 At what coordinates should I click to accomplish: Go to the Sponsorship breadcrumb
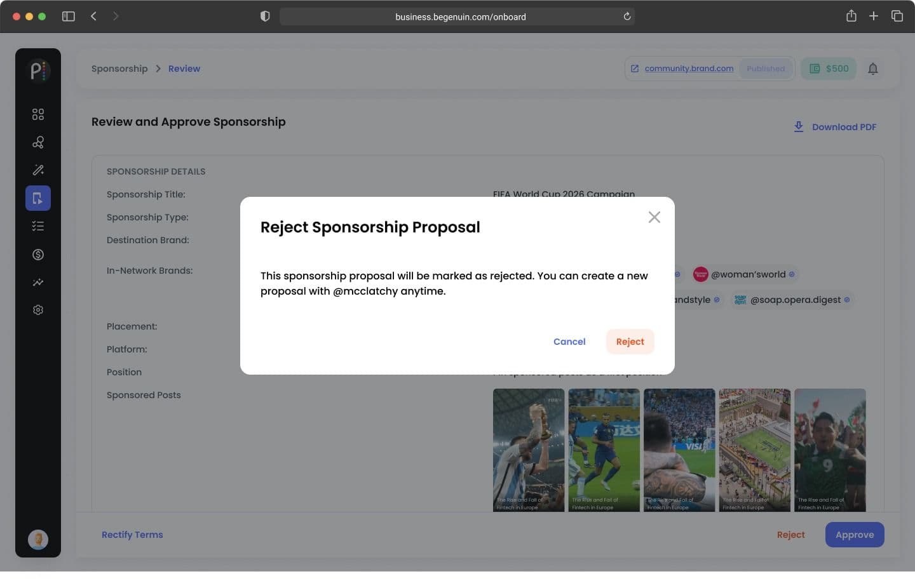click(x=119, y=69)
